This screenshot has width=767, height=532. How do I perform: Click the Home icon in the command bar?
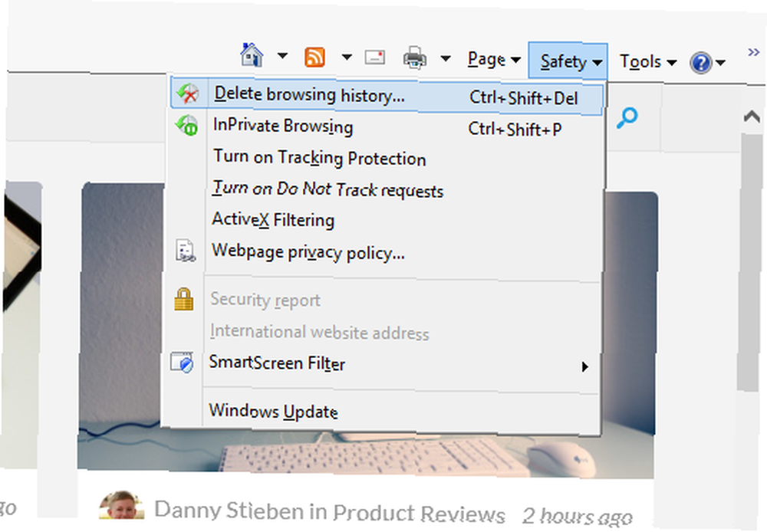pos(252,55)
